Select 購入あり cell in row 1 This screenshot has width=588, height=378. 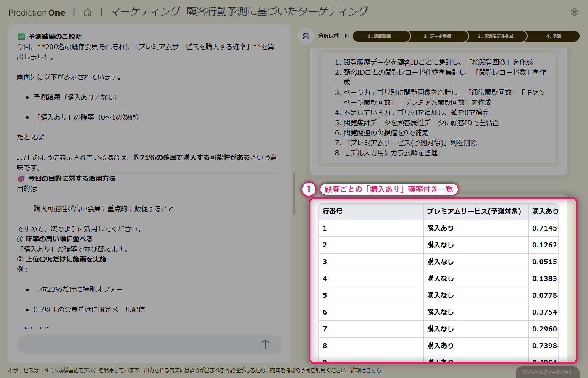click(476, 228)
